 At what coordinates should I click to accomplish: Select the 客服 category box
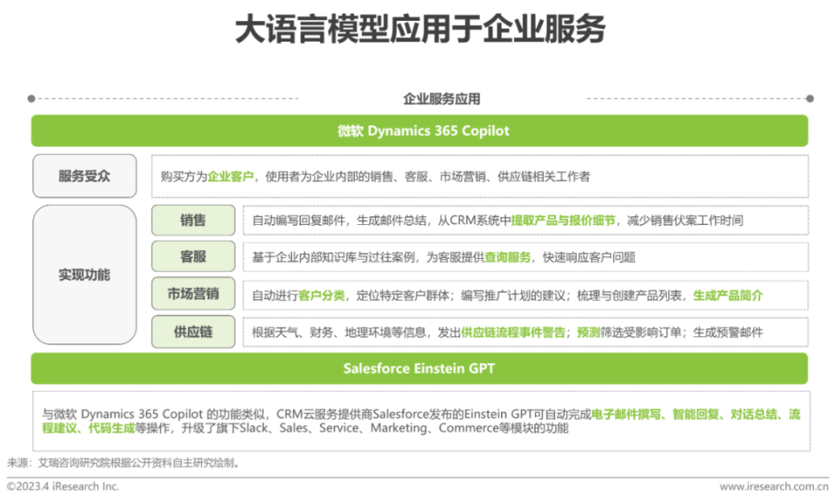(x=193, y=256)
